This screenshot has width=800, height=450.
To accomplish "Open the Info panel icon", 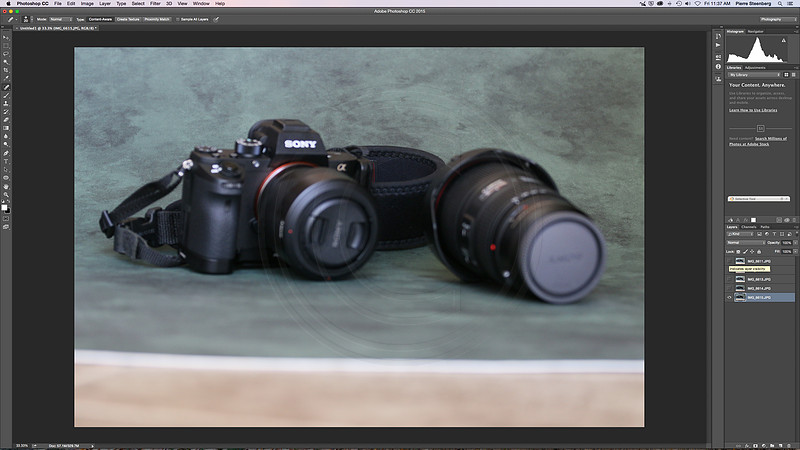I will 718,67.
